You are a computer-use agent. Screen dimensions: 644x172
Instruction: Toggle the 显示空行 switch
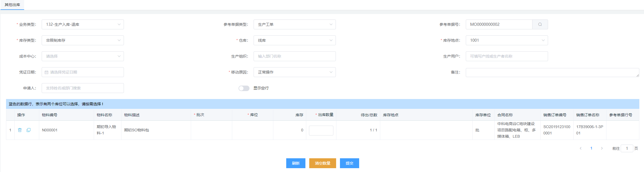tap(244, 88)
